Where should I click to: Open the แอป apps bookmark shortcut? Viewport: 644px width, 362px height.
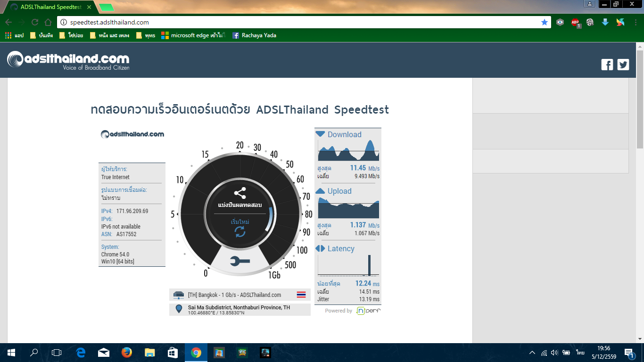pyautogui.click(x=14, y=35)
